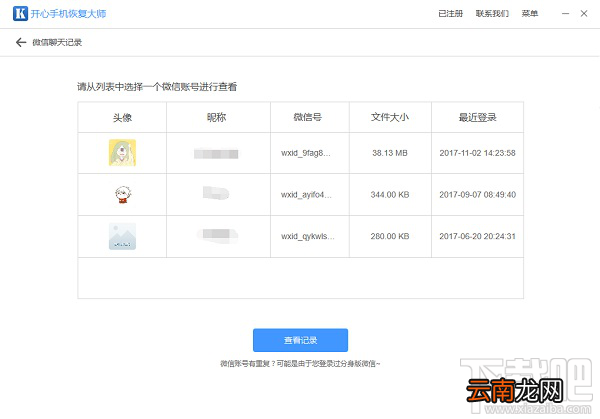Screen dimensions: 600x419
Task: Click the hint 微信账号有重复 below the button
Action: click(300, 364)
